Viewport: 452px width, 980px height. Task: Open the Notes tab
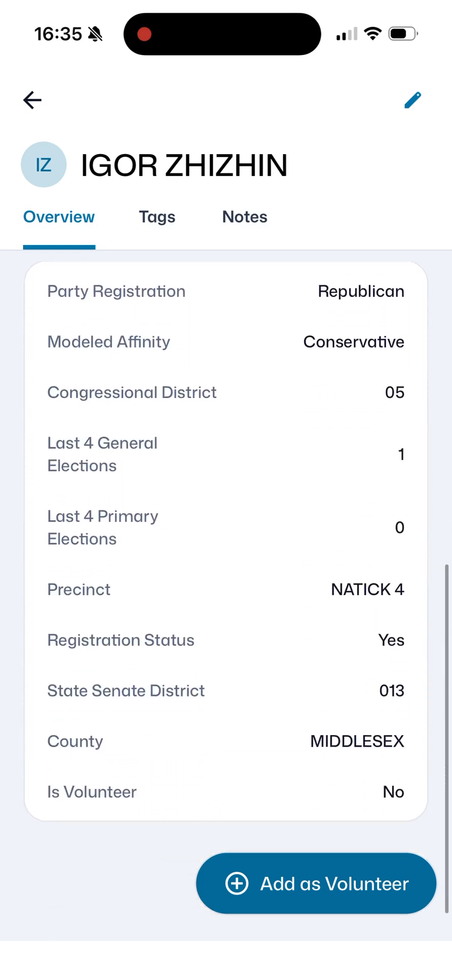pos(245,217)
